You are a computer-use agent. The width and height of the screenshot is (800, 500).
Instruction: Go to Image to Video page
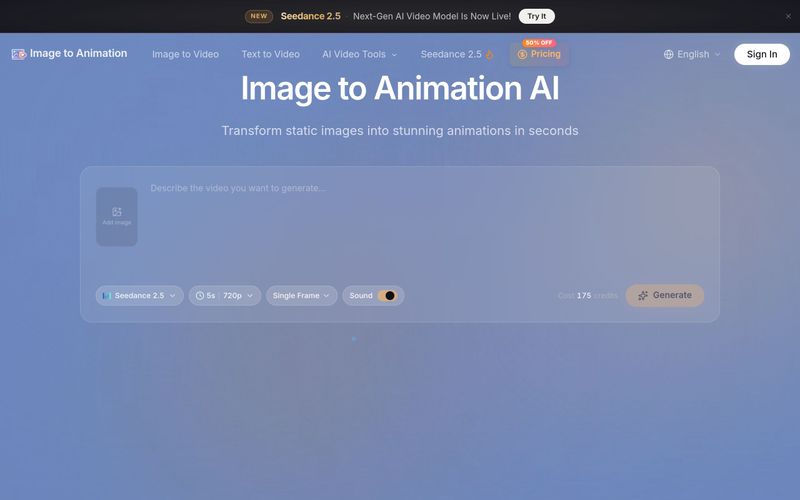coord(185,54)
